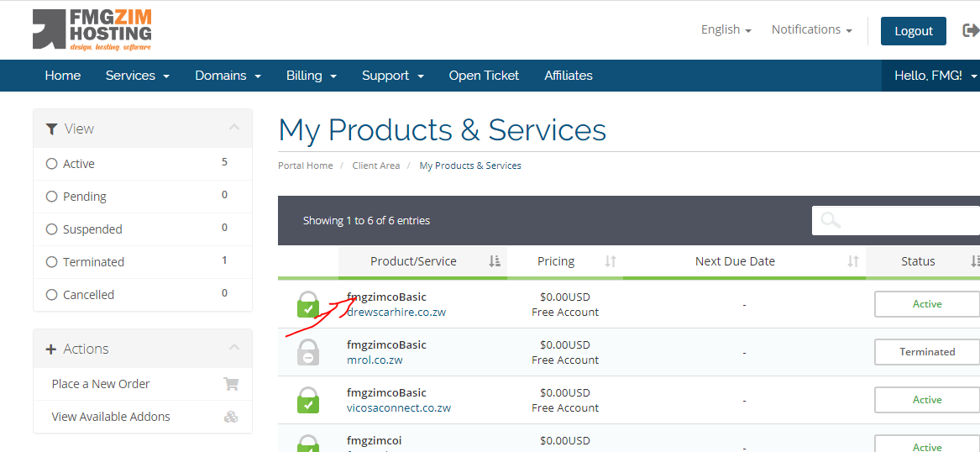Select the Active filter radio button
This screenshot has height=452, width=980.
pyautogui.click(x=52, y=164)
